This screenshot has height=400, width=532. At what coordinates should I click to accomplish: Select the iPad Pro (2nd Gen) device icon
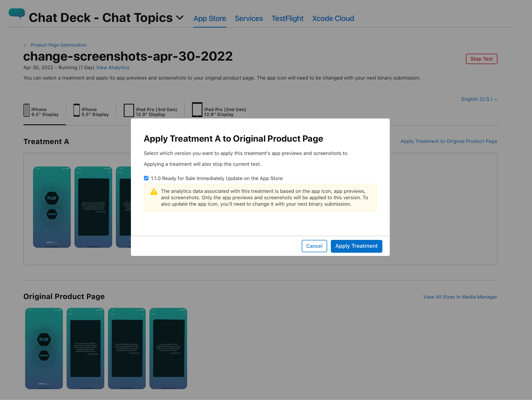click(x=197, y=110)
